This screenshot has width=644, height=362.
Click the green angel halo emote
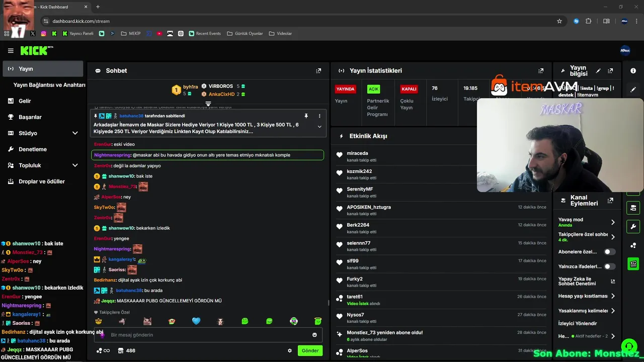(318, 321)
